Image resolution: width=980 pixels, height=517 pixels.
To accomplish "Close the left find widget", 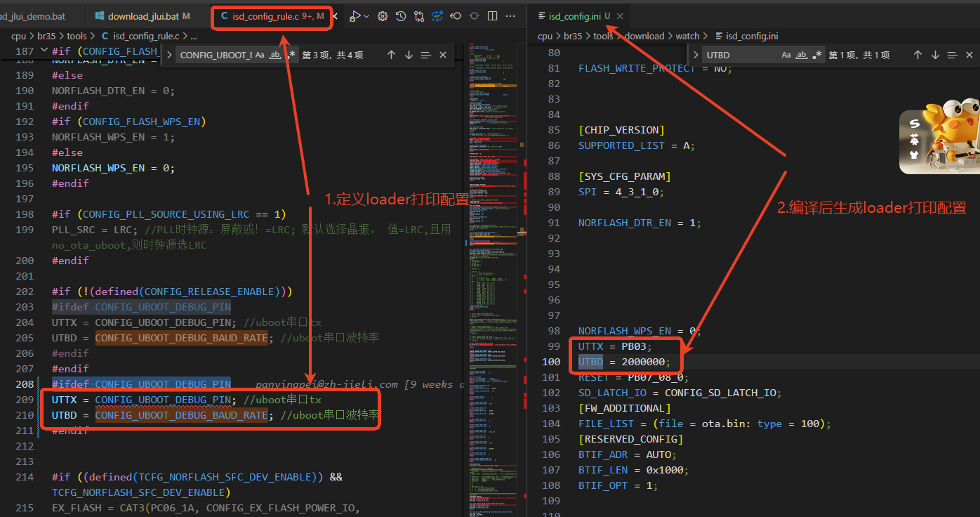I will (x=443, y=55).
